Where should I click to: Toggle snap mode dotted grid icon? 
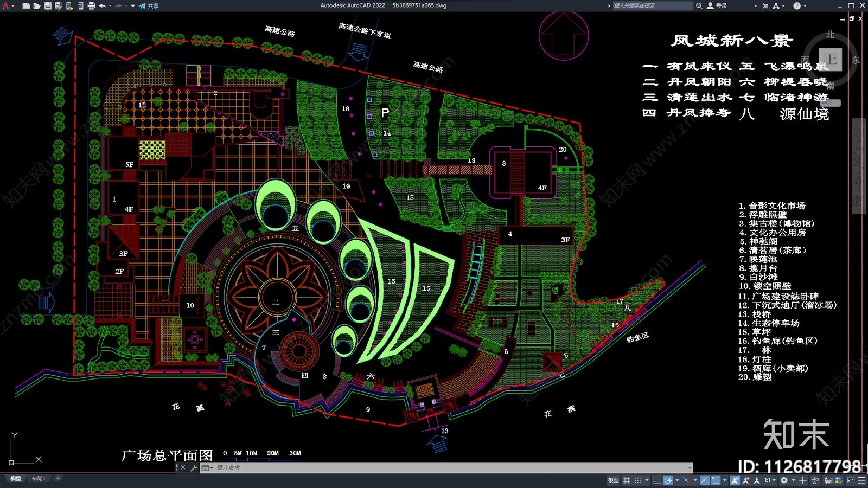pyautogui.click(x=638, y=480)
